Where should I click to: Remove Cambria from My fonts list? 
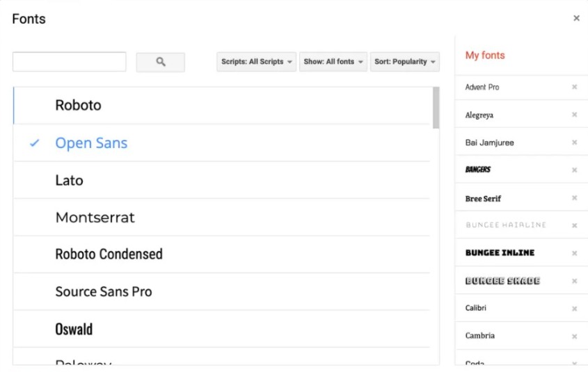(574, 337)
